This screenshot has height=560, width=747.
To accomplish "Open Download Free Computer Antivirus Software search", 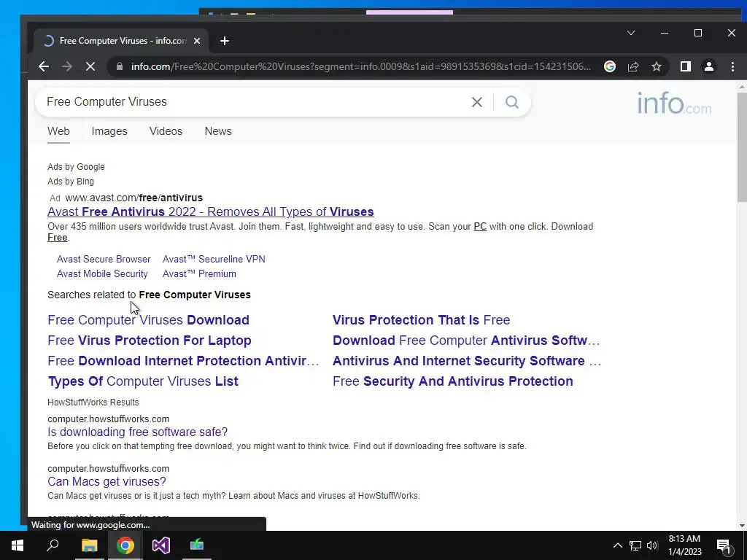I will 466,341.
